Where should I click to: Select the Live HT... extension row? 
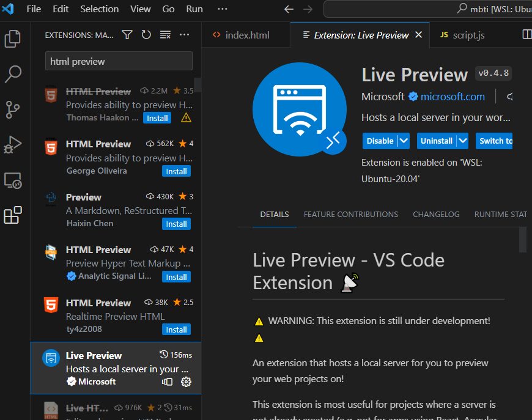(x=116, y=408)
